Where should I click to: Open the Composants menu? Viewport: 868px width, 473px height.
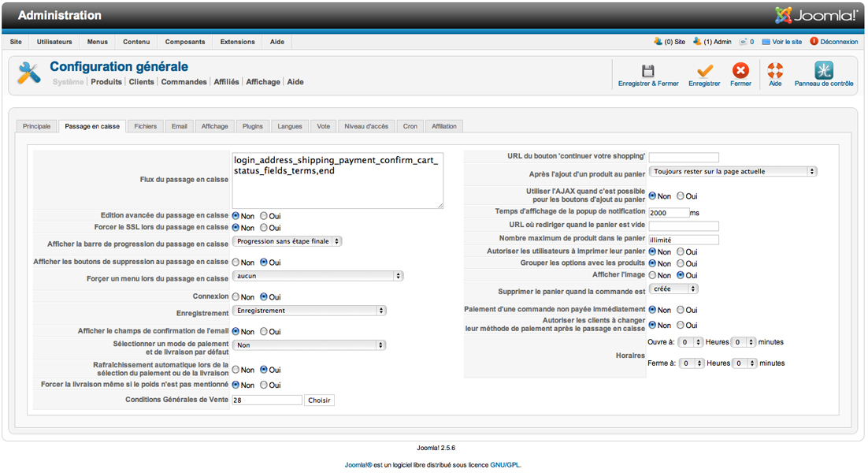pos(185,42)
